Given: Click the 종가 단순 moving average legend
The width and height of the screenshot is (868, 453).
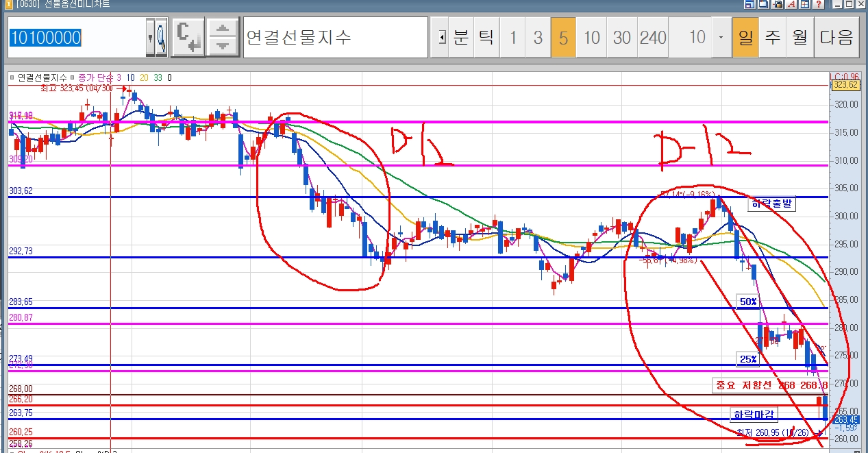Looking at the screenshot, I should [96, 77].
